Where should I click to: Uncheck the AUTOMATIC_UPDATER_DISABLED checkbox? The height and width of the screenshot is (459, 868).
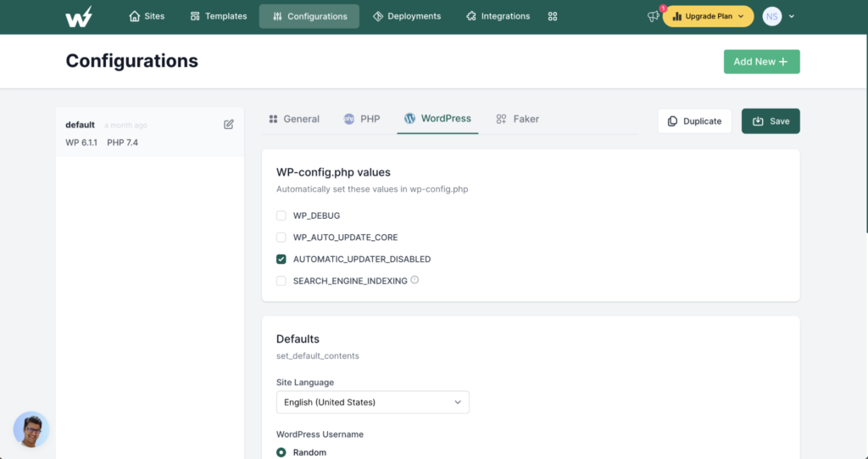(281, 259)
